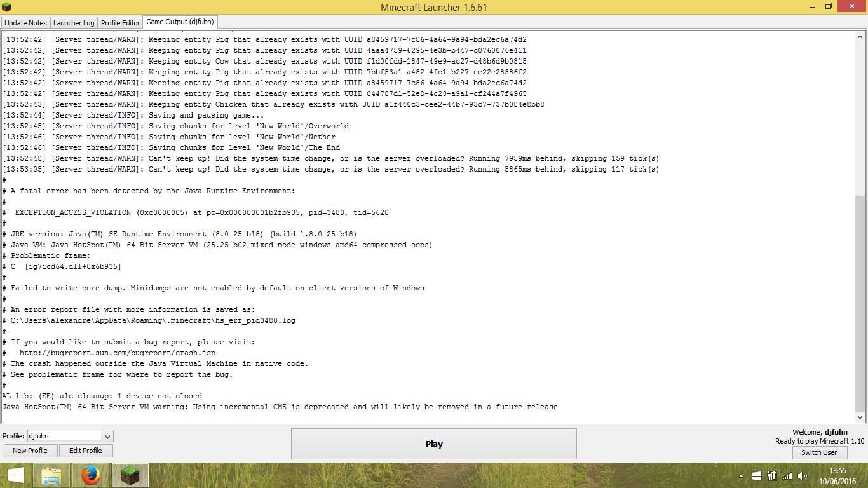The width and height of the screenshot is (868, 488).
Task: Click the 'Minecraft Launcher 1.6.61' window title
Action: pyautogui.click(x=434, y=7)
